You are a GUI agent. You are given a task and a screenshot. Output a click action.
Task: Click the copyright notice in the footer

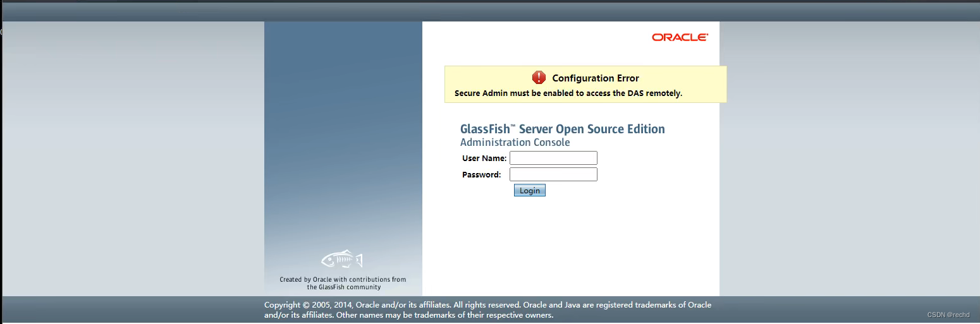pyautogui.click(x=487, y=309)
